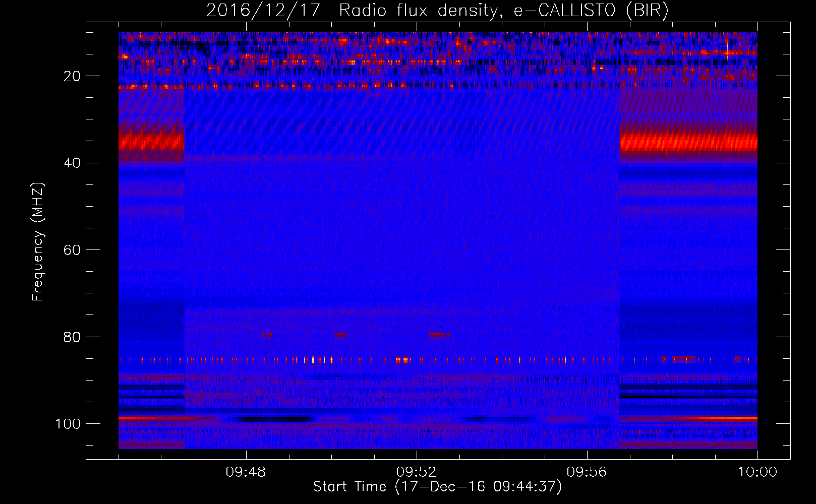Click the 09:52 time tick label
816x504 pixels.
416,472
